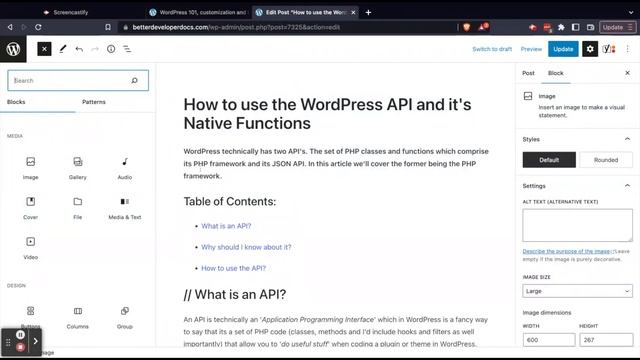Insert a Cover block
Screen dimensions: 640x360
tap(31, 208)
